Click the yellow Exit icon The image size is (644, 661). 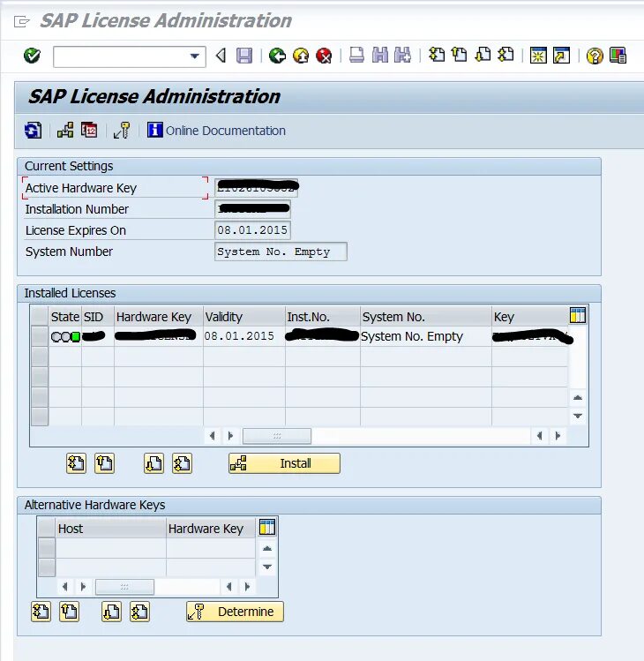point(301,56)
